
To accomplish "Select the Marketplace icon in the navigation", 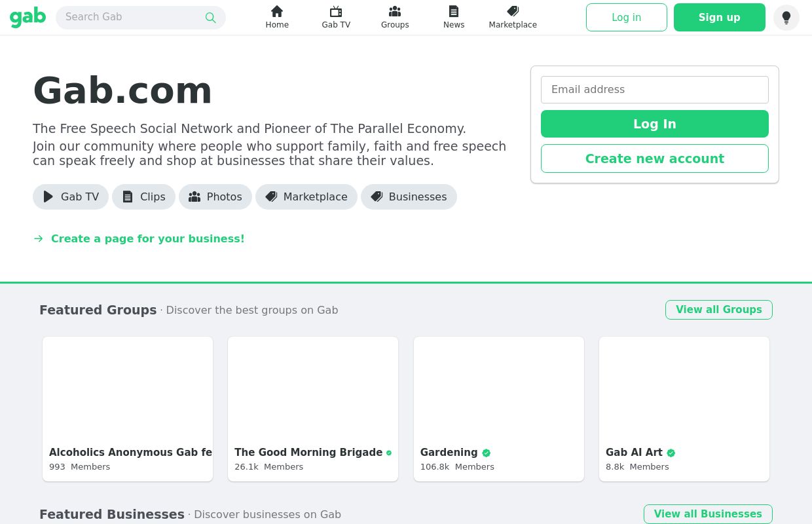I will [x=512, y=11].
